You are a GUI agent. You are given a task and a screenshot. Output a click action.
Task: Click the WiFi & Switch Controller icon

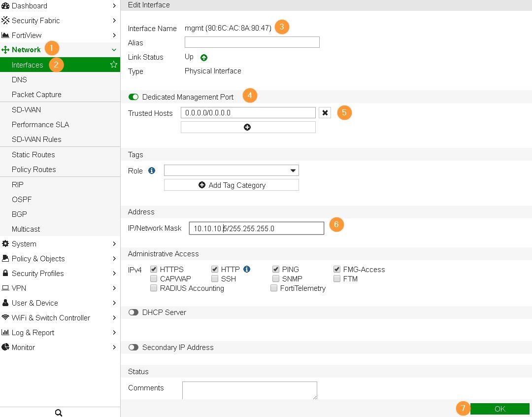tap(5, 317)
